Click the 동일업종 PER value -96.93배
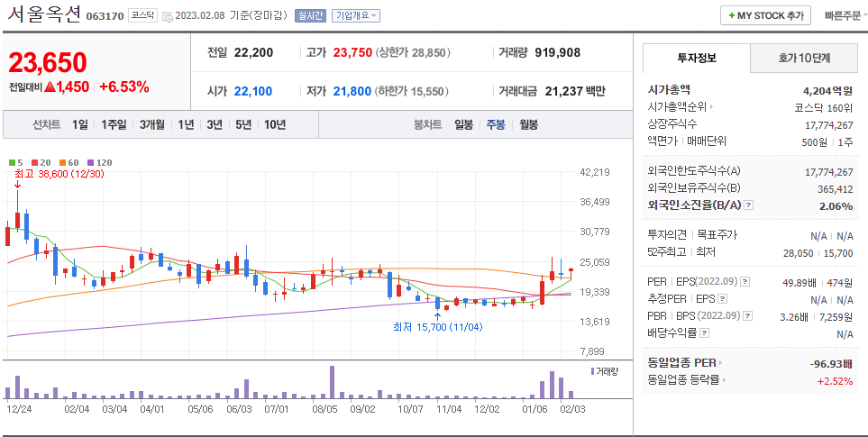Screen dimensions: 868x437 click(830, 363)
